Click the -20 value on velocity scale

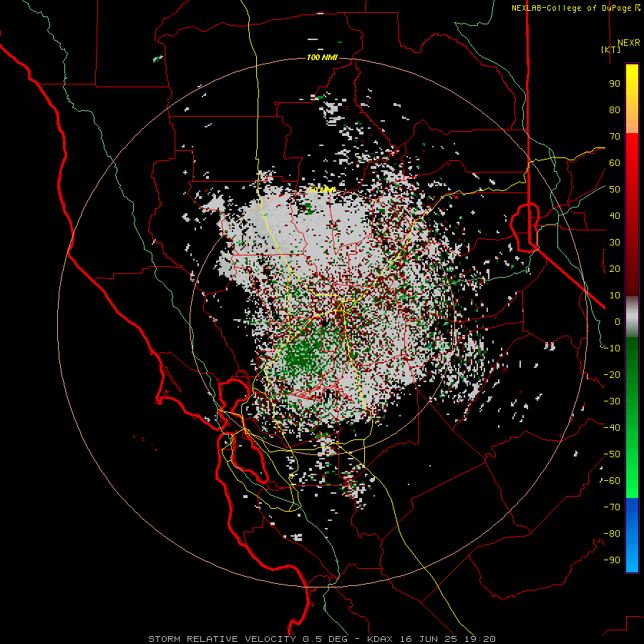(x=612, y=375)
